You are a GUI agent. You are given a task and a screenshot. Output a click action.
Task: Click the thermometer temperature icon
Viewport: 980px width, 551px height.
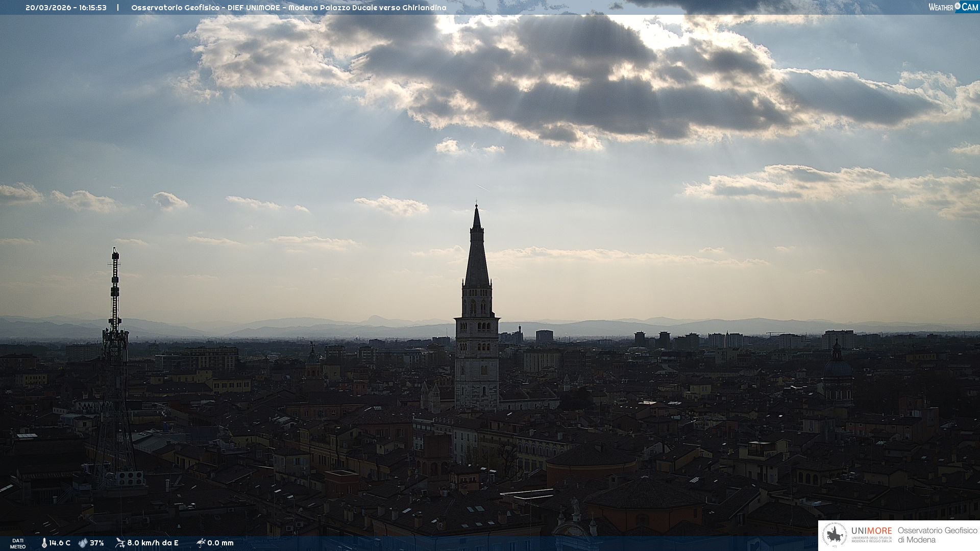point(44,543)
